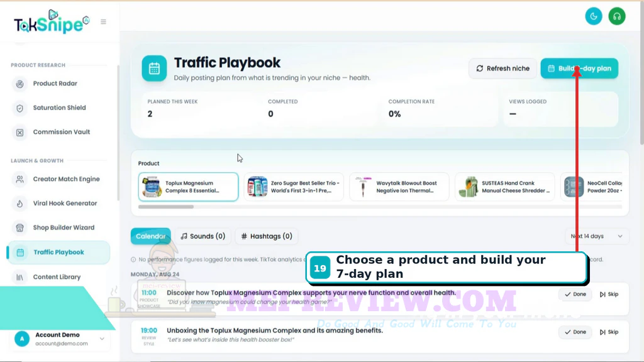The width and height of the screenshot is (644, 362).
Task: Click the Refresh niche button
Action: click(502, 69)
